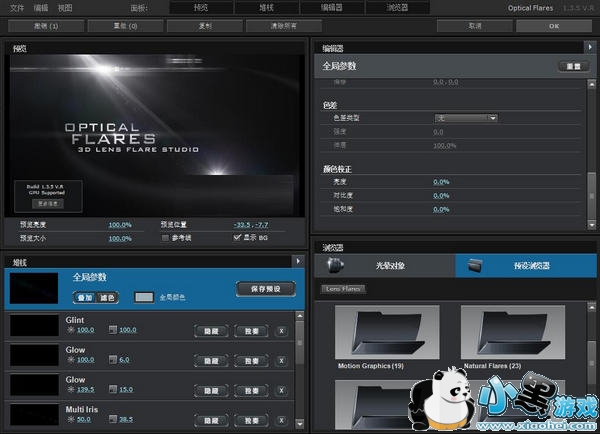The height and width of the screenshot is (434, 600).
Task: Open the global color swatch
Action: [144, 297]
